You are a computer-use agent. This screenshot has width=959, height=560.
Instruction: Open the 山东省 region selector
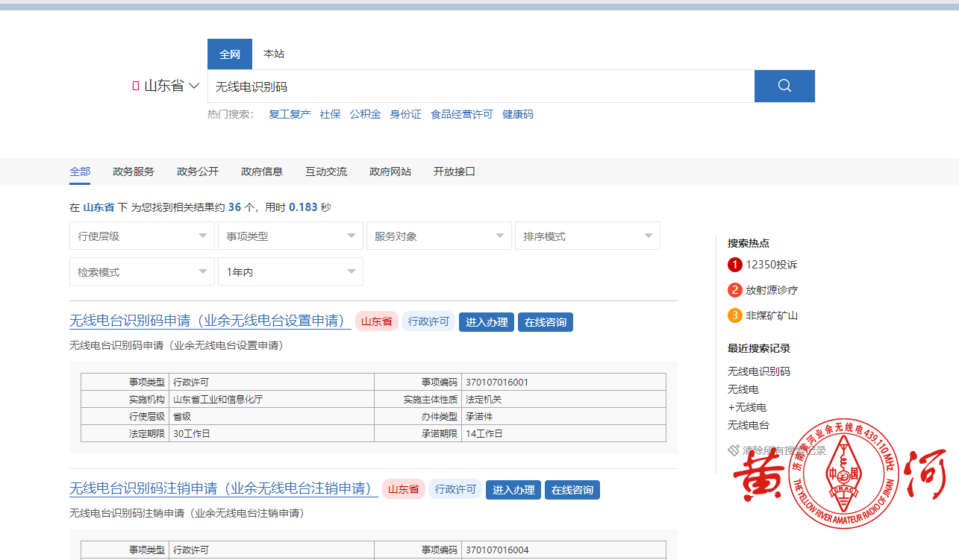[x=166, y=86]
